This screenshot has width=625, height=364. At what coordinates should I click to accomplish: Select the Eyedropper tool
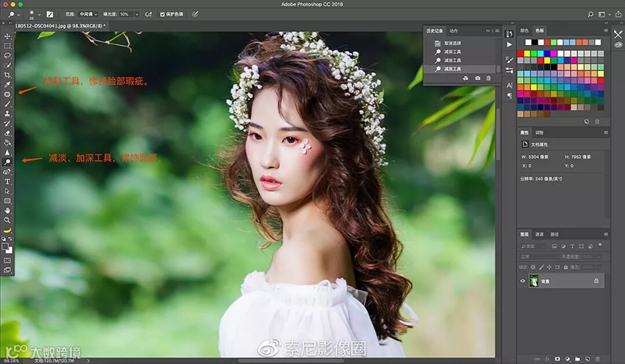click(7, 84)
